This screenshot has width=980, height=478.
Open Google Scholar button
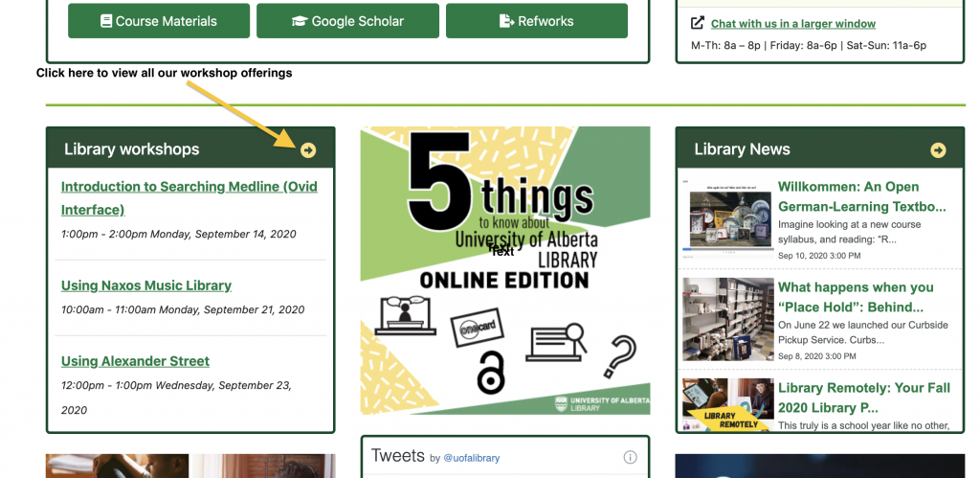point(347,21)
